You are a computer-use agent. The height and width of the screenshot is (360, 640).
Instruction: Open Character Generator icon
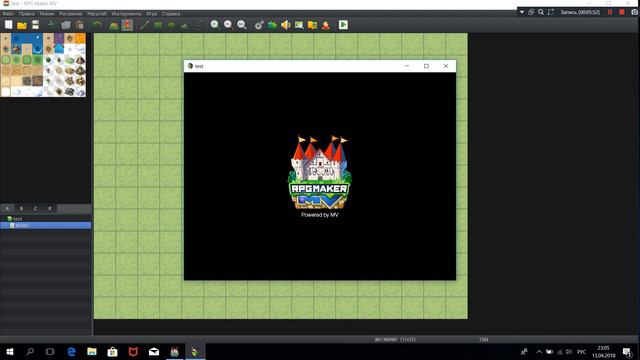tap(326, 25)
